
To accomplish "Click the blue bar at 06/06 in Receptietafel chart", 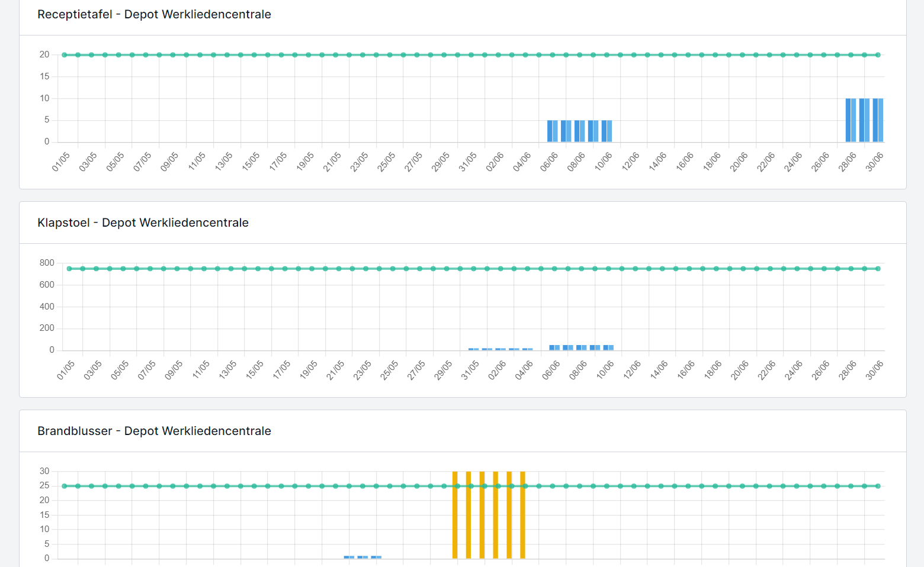I will (x=552, y=131).
